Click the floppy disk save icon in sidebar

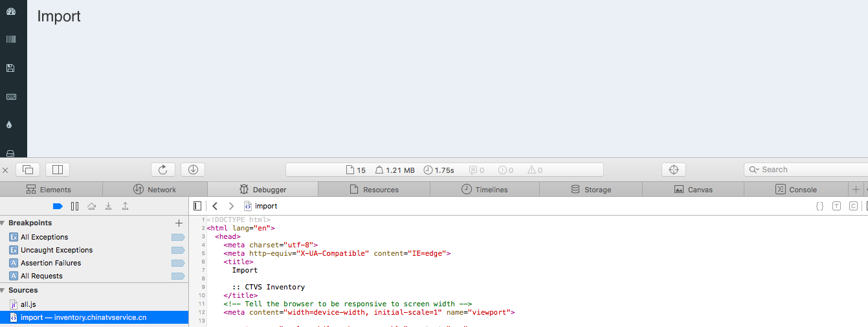[x=10, y=68]
